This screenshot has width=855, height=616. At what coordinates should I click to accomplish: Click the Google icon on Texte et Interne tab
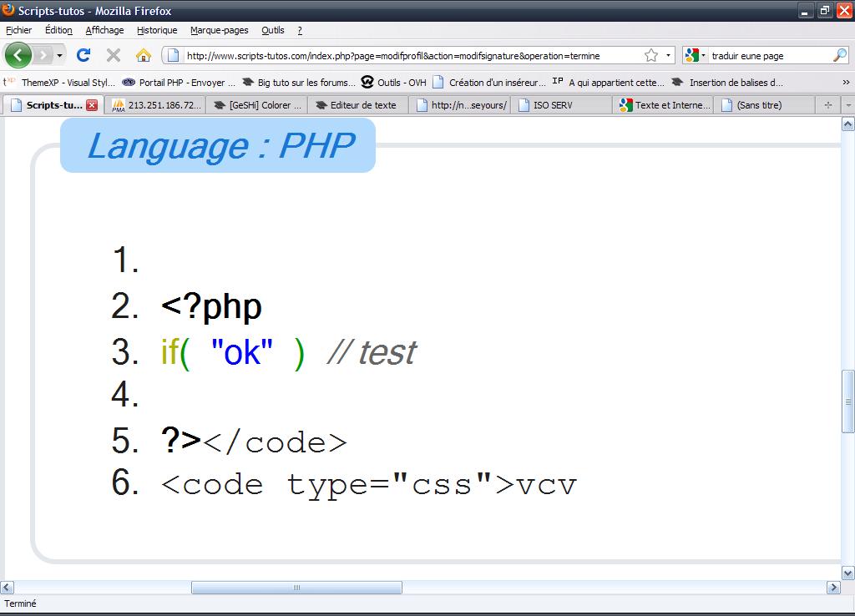point(625,105)
